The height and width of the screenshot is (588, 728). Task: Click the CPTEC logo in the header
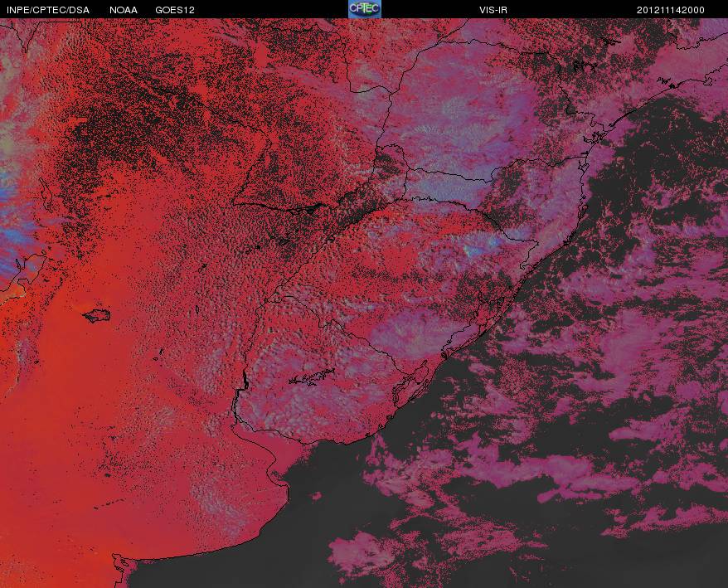[x=364, y=9]
